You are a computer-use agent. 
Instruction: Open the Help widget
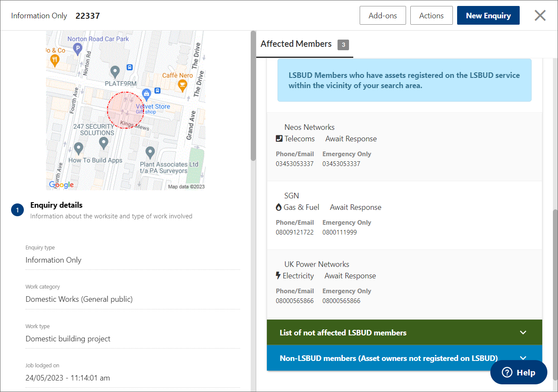(518, 372)
